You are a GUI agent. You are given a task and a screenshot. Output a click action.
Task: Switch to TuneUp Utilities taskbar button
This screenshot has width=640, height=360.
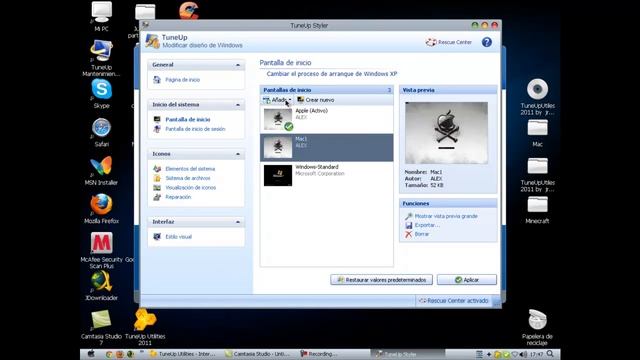(x=184, y=354)
